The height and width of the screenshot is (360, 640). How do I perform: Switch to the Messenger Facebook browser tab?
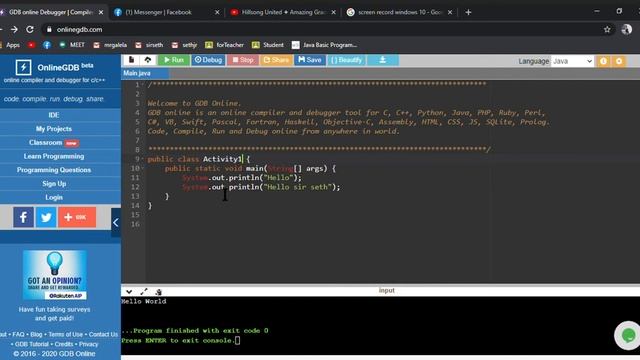pos(167,12)
